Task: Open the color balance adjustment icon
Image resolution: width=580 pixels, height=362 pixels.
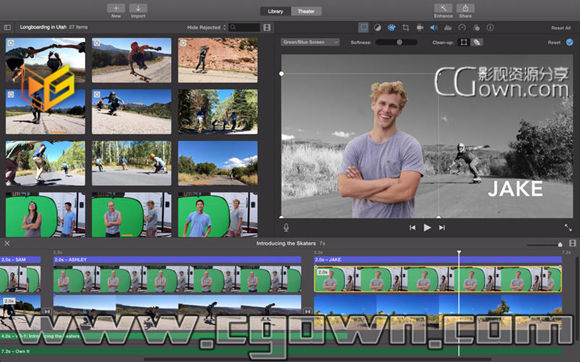Action: coord(377,28)
